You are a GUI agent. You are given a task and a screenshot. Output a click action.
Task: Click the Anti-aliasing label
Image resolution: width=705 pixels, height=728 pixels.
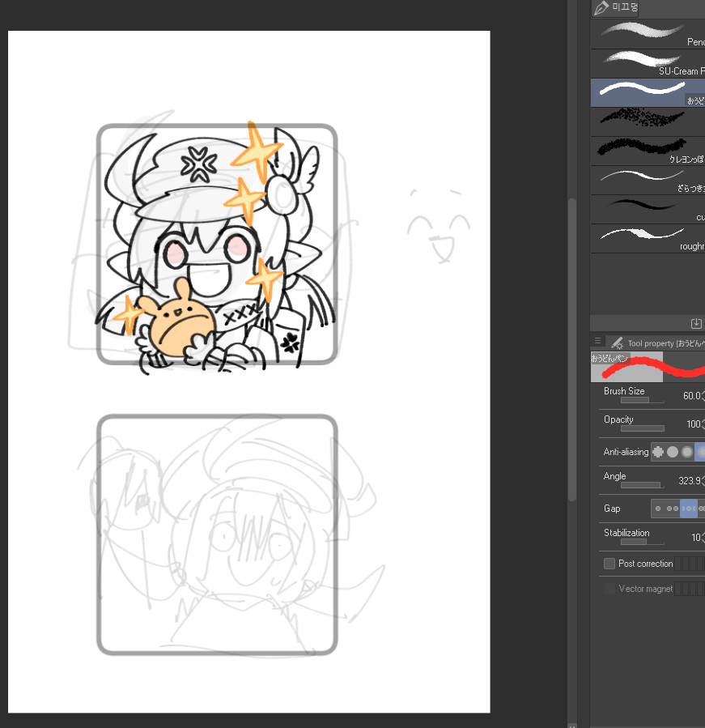coord(626,452)
